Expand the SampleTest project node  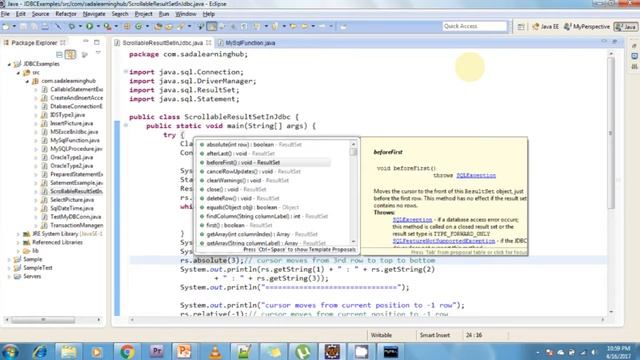9,268
